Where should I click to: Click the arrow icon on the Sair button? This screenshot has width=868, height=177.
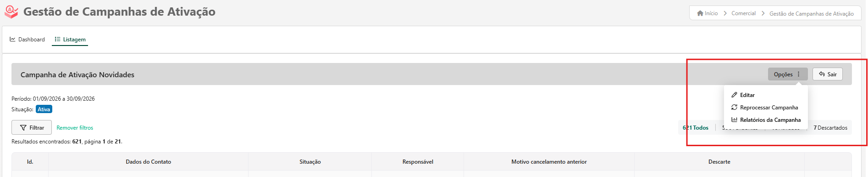(x=822, y=74)
